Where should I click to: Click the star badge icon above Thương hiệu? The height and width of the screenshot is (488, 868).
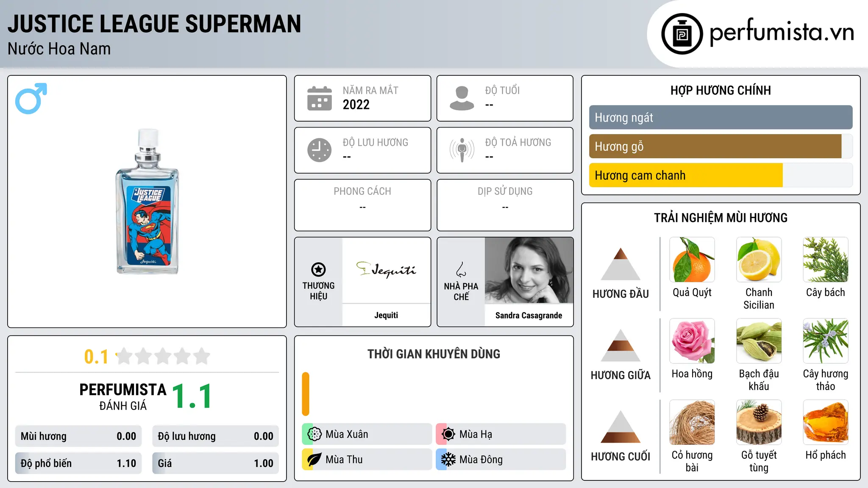(318, 269)
